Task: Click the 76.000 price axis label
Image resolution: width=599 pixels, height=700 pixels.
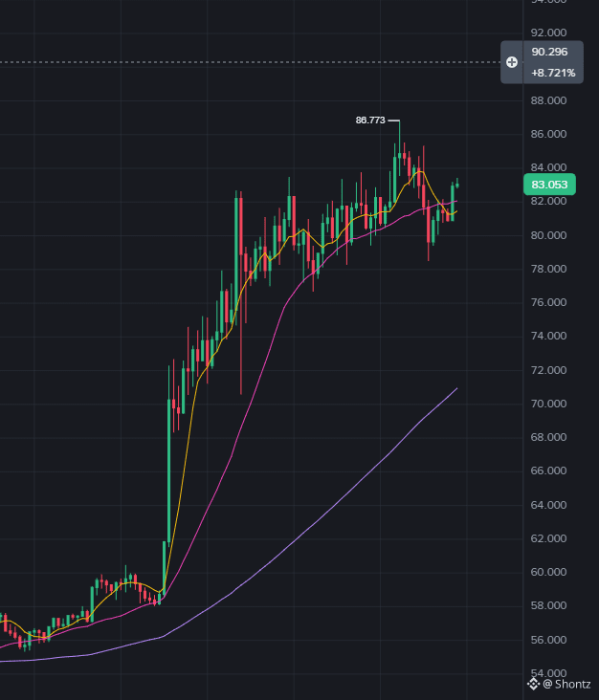Action: [x=548, y=302]
